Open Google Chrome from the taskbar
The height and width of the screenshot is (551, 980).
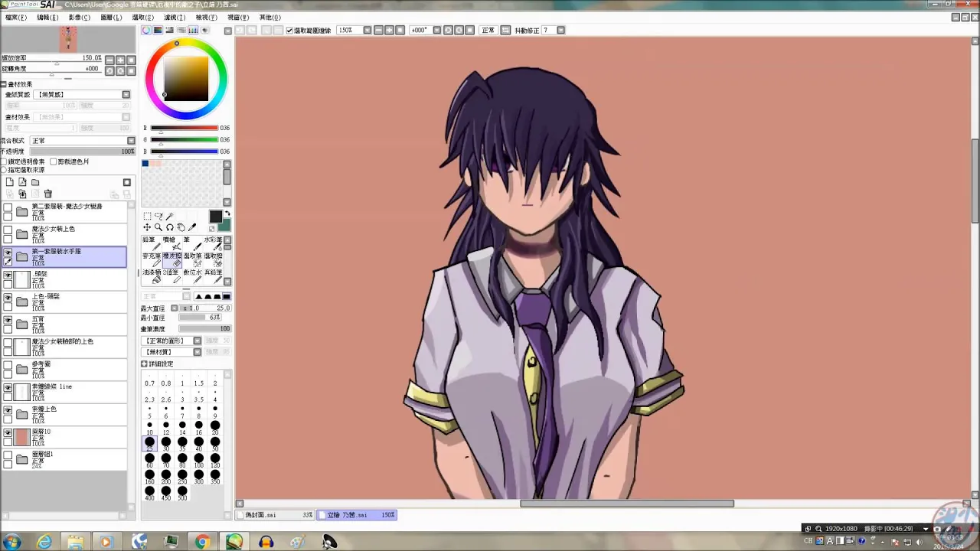point(203,542)
